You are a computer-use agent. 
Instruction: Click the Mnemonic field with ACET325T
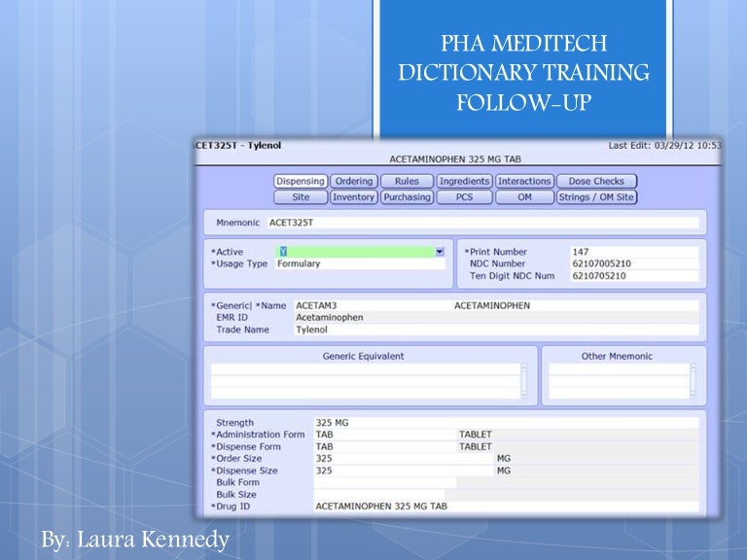click(x=481, y=223)
